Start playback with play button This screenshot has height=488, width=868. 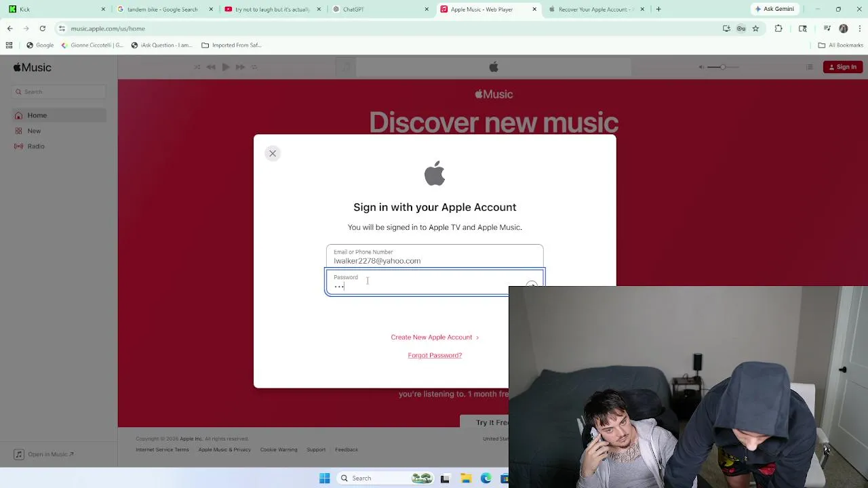click(226, 67)
